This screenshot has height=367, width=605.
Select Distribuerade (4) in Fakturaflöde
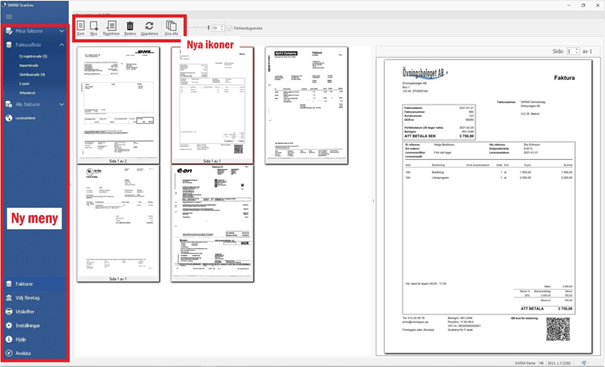pos(32,74)
